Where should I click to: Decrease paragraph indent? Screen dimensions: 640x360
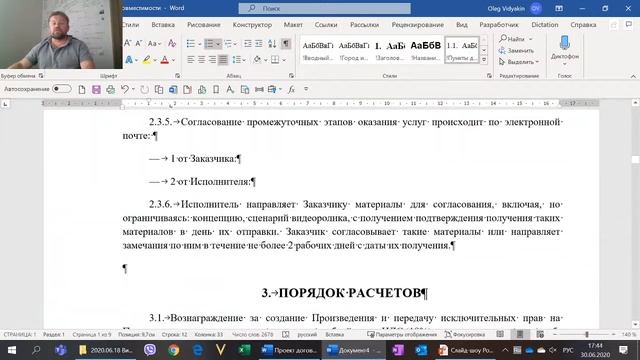(x=247, y=43)
